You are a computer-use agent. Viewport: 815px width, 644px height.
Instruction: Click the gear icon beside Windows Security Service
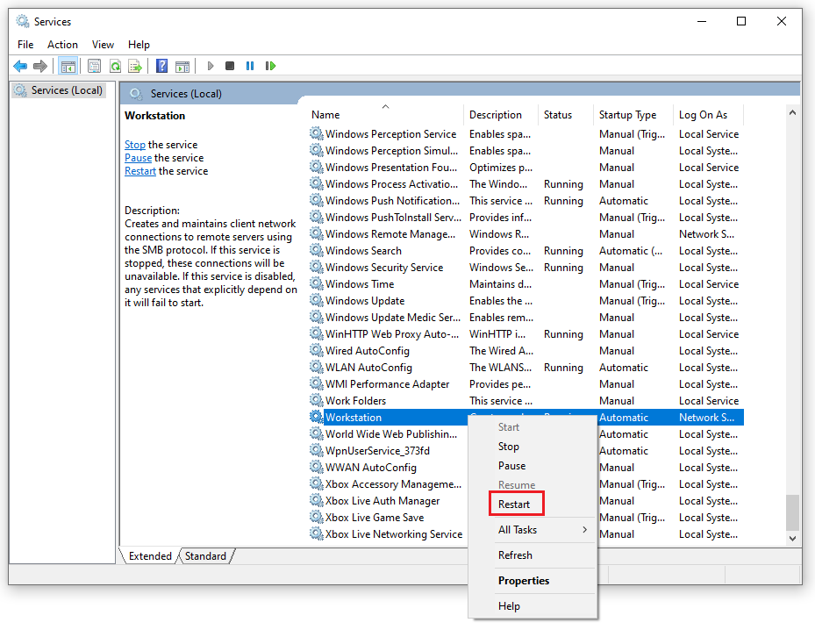point(317,268)
